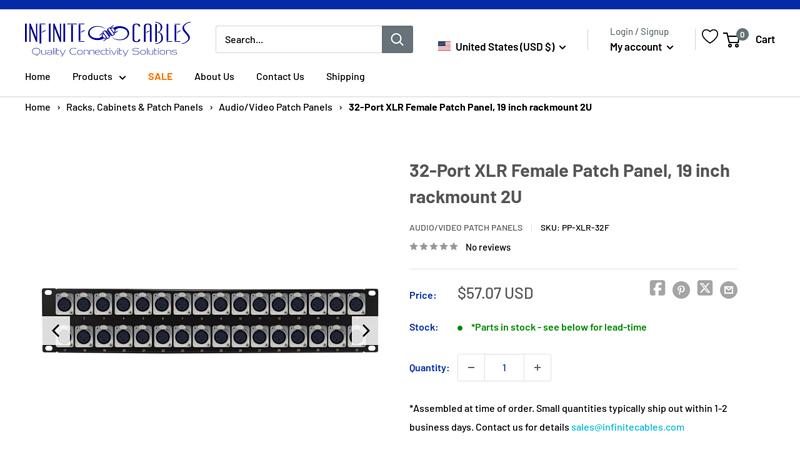Go to the Shipping page

coord(345,77)
